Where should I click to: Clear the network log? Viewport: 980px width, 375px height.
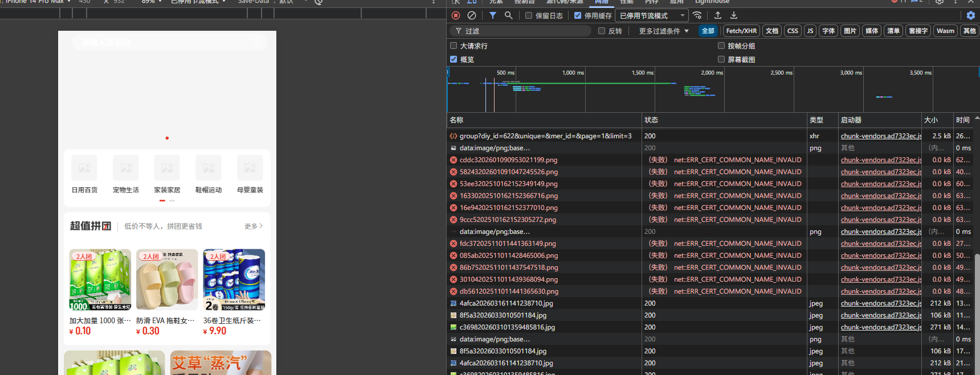[x=472, y=15]
